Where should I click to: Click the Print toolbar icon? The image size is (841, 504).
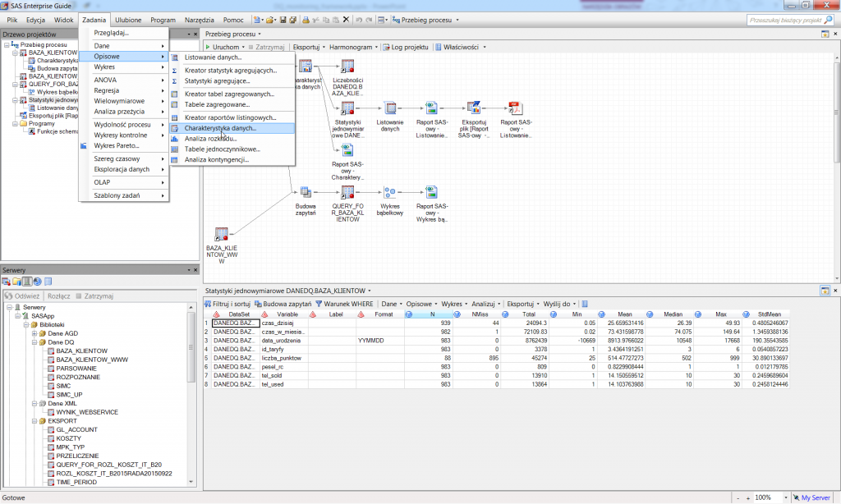306,20
